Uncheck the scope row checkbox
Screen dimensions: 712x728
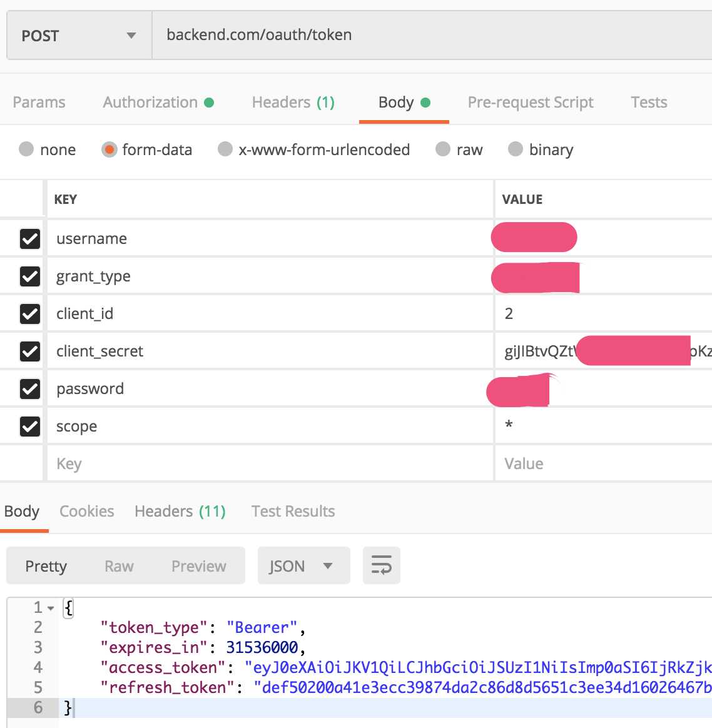30,427
